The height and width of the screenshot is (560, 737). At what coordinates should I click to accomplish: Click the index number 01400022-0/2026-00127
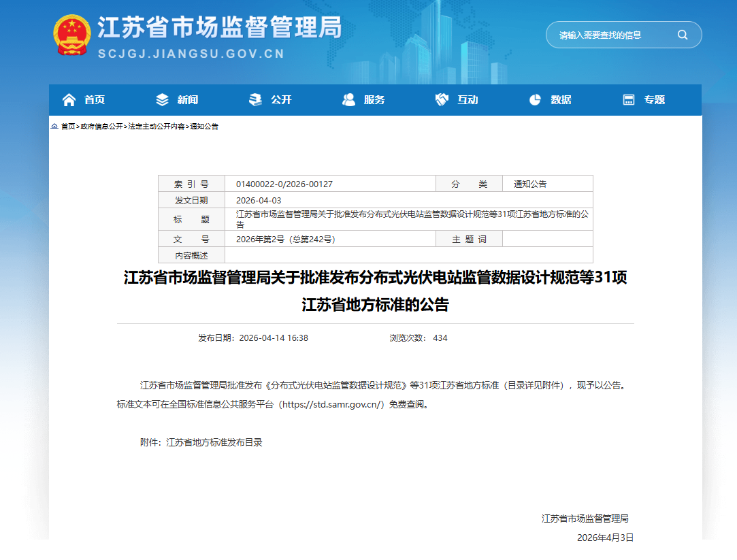point(284,184)
